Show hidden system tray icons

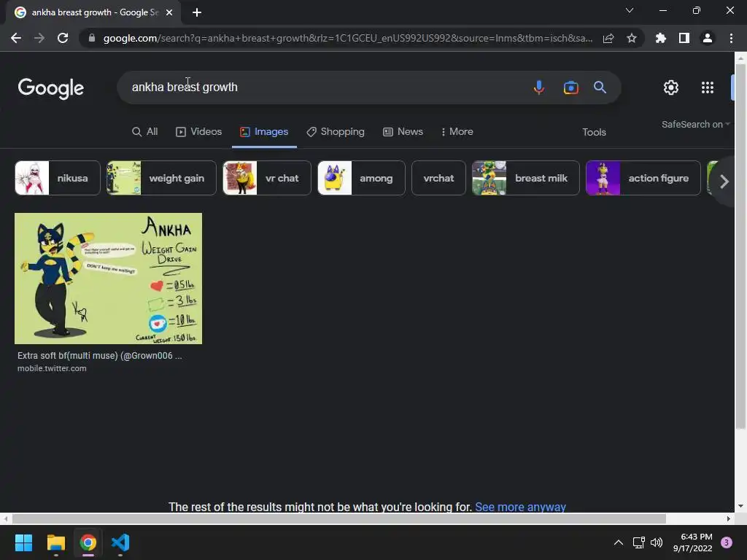tap(619, 542)
